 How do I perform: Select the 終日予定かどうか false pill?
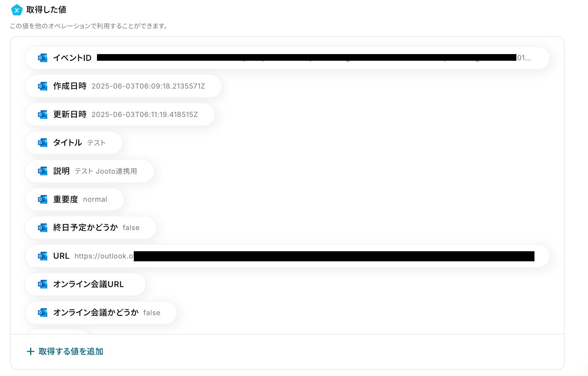(90, 228)
